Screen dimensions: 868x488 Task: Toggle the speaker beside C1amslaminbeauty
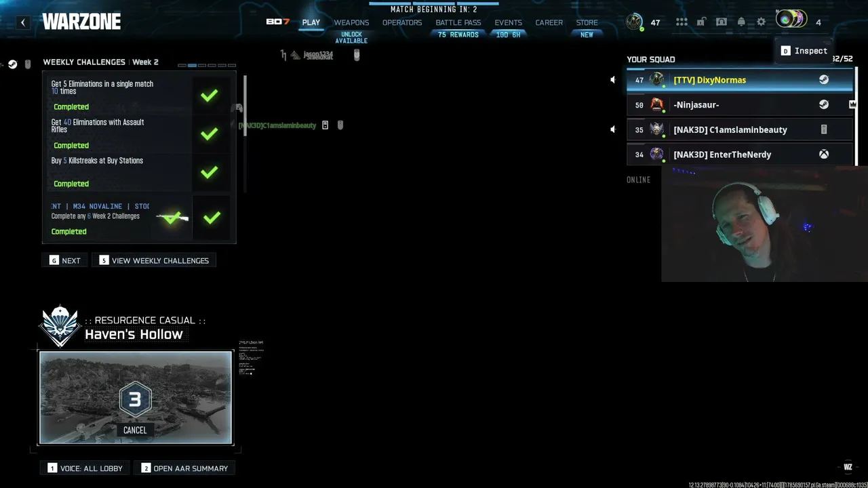tap(613, 129)
